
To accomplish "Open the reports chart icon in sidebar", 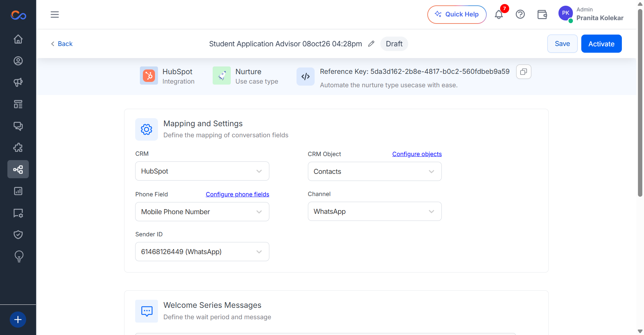I will point(18,191).
